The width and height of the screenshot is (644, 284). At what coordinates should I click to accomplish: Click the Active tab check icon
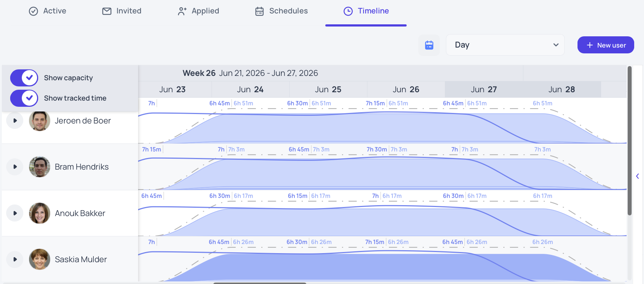(x=33, y=11)
